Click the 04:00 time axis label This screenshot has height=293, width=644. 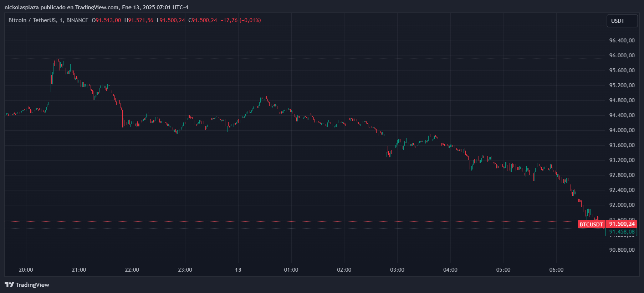point(450,270)
